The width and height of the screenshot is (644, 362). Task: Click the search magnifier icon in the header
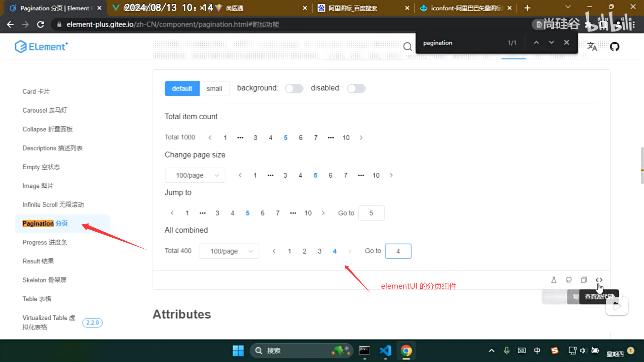click(408, 47)
